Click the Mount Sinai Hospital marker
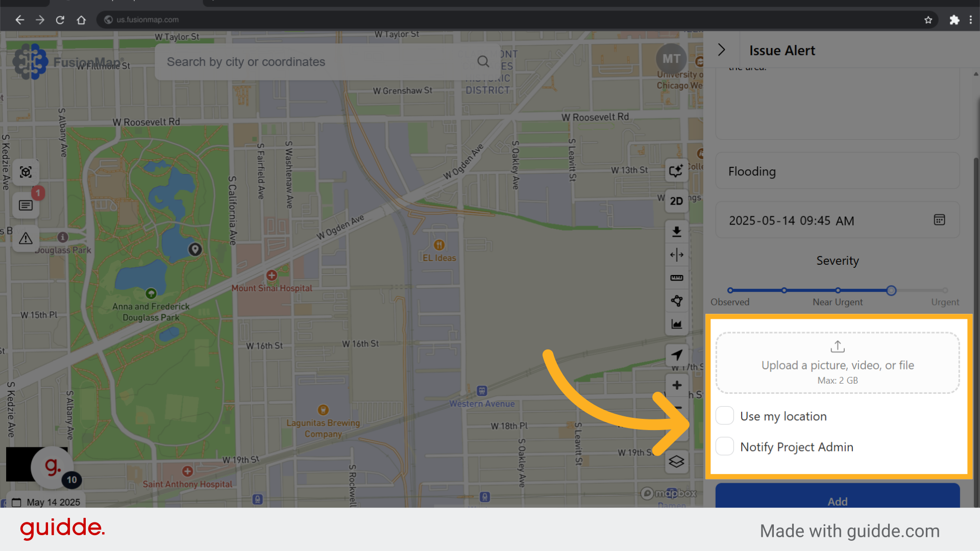This screenshot has height=551, width=980. (272, 275)
